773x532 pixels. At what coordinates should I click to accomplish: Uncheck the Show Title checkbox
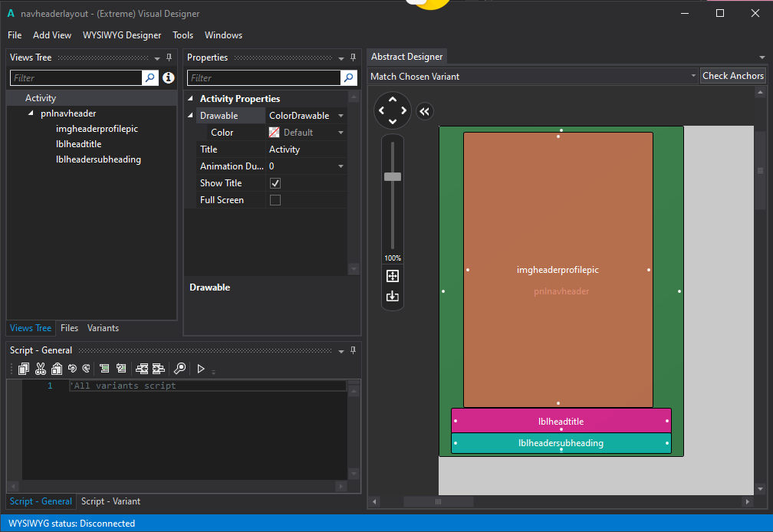click(x=275, y=183)
